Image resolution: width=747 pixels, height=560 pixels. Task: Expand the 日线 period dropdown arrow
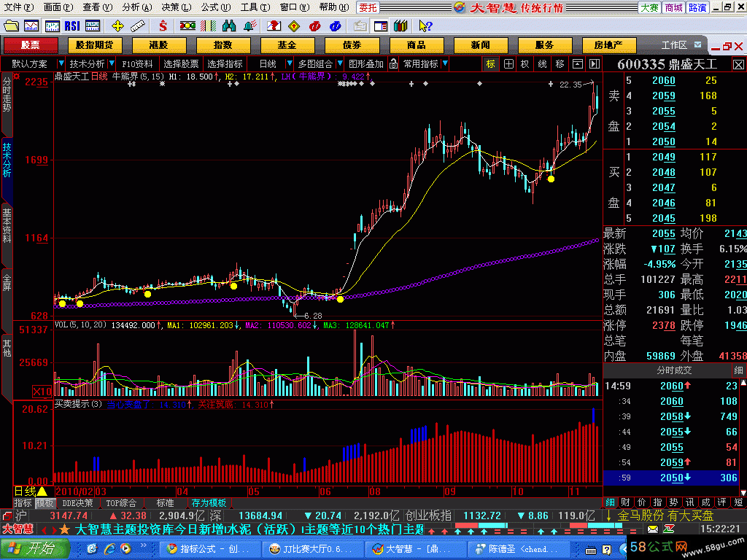(289, 63)
